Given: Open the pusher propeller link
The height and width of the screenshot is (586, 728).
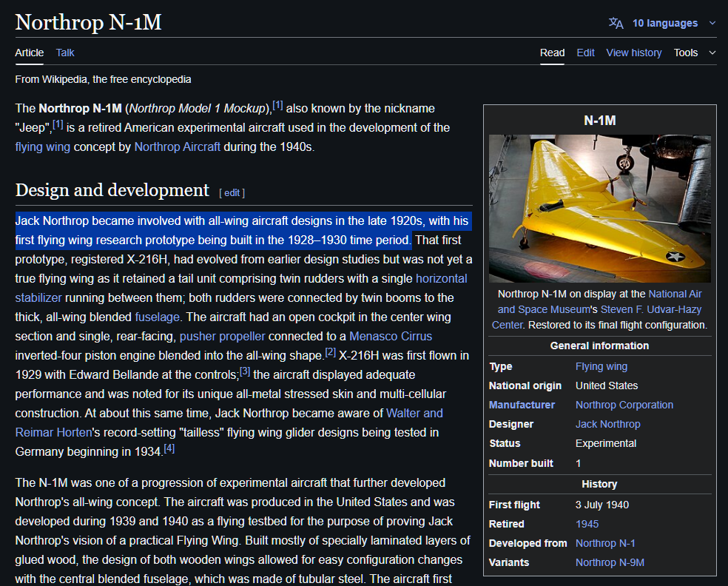Looking at the screenshot, I should pyautogui.click(x=223, y=336).
